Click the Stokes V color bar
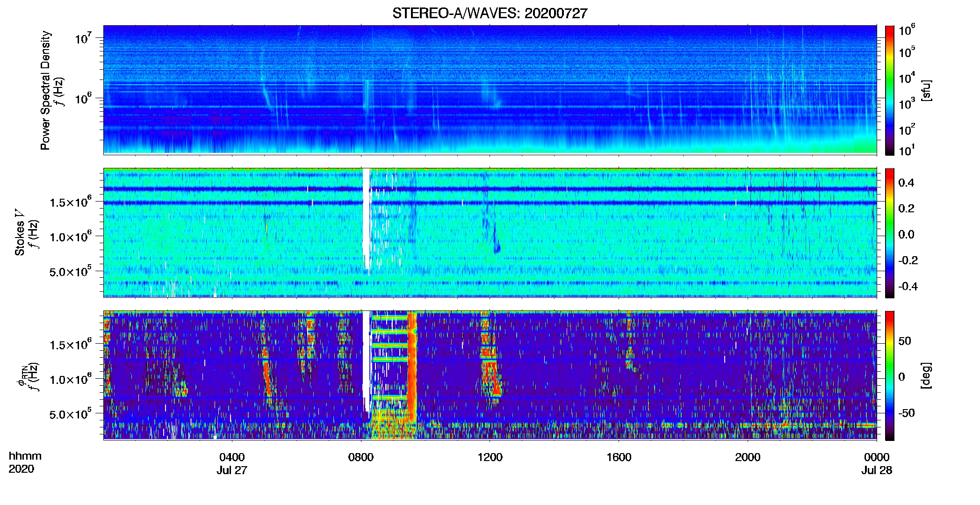 (x=890, y=233)
